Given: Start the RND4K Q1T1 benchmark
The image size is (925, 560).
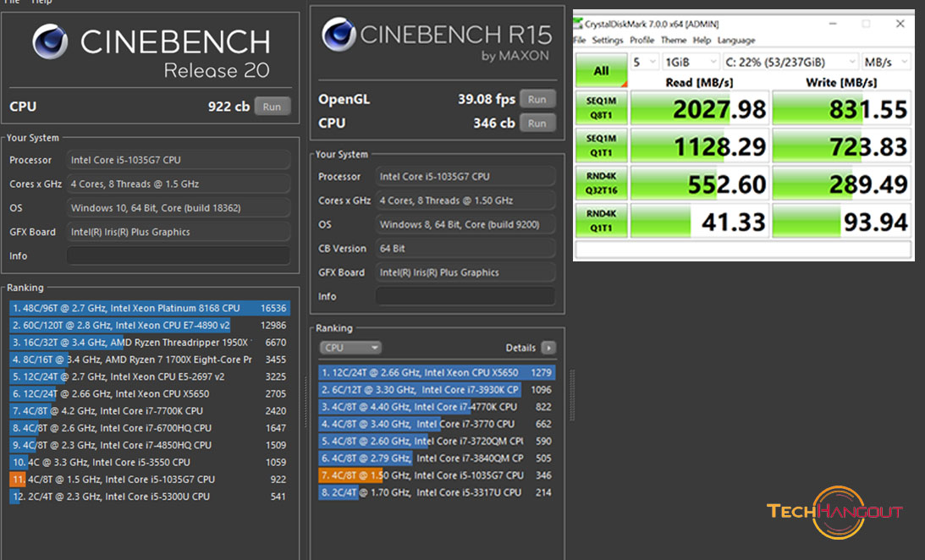Looking at the screenshot, I should click(601, 221).
